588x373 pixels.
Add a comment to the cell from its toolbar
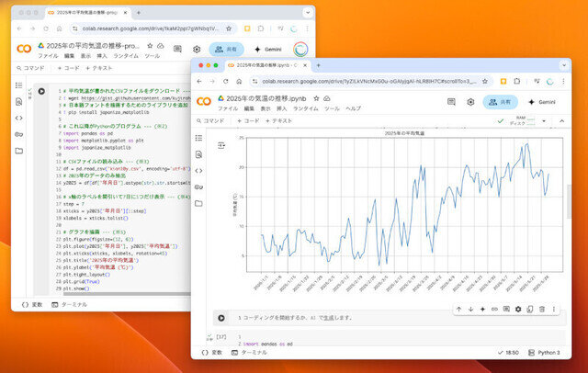[506, 310]
